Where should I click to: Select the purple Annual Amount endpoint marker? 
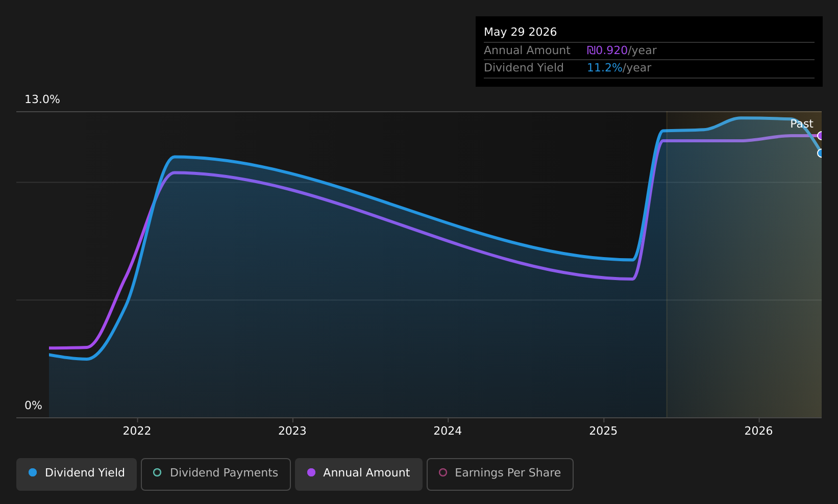821,136
